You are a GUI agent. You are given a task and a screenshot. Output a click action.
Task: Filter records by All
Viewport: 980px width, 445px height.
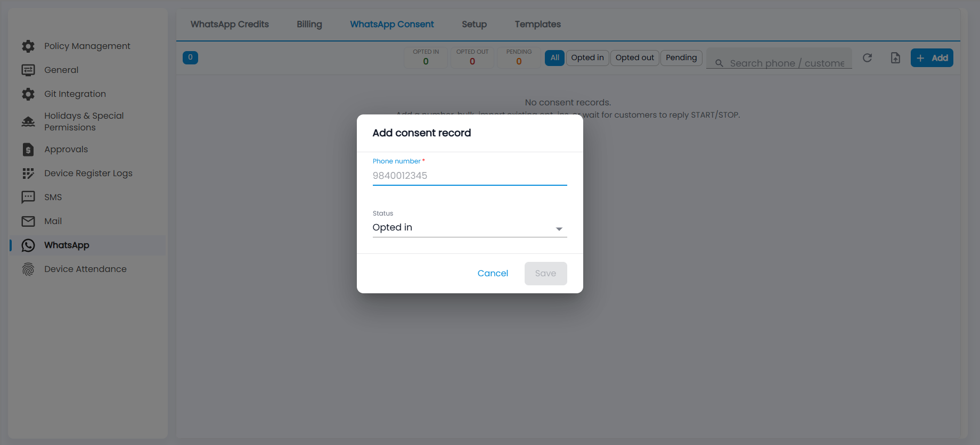554,57
